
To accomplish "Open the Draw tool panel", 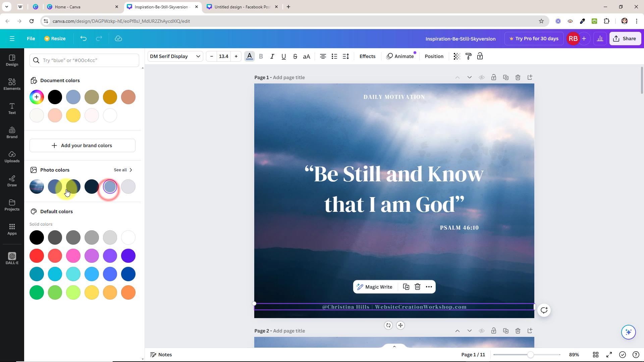I will (x=12, y=181).
